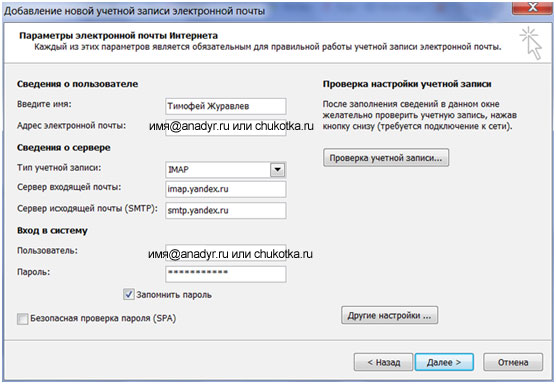This screenshot has width=556, height=384.
Task: Cancel the dialog with Отмена
Action: [513, 362]
